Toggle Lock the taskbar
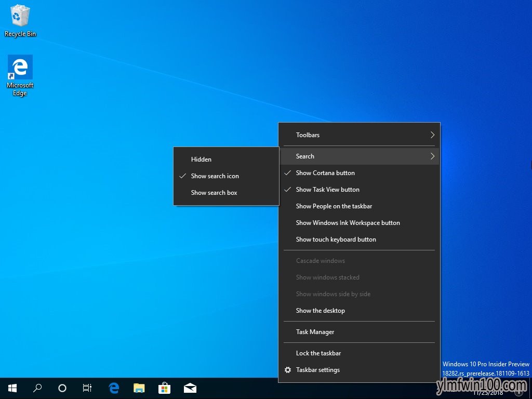532x399 pixels. (x=360, y=353)
